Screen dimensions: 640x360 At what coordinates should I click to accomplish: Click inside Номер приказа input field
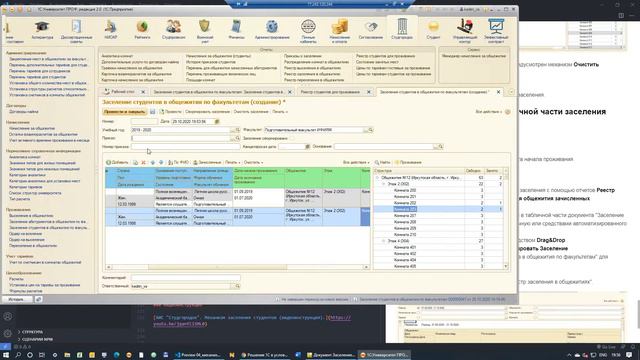[185, 147]
